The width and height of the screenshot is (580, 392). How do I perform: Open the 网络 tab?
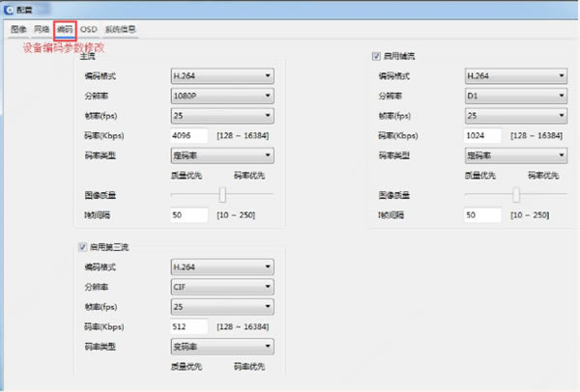[42, 29]
